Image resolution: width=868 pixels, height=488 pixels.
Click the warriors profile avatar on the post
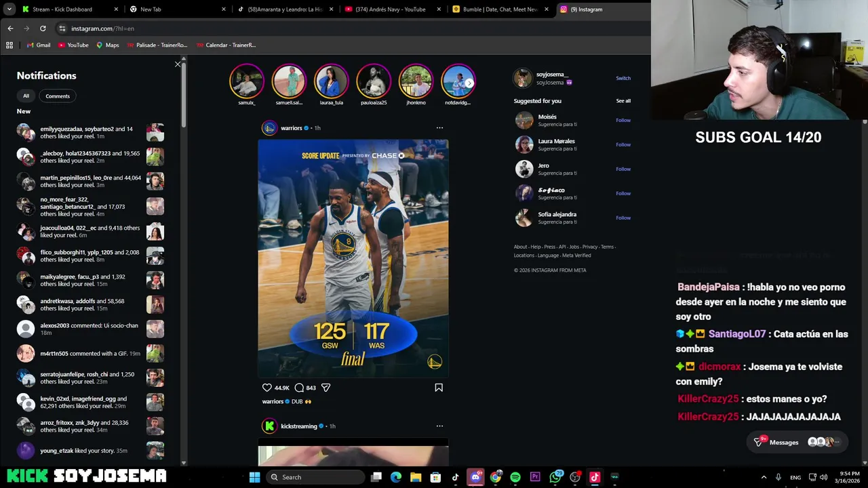pos(269,127)
